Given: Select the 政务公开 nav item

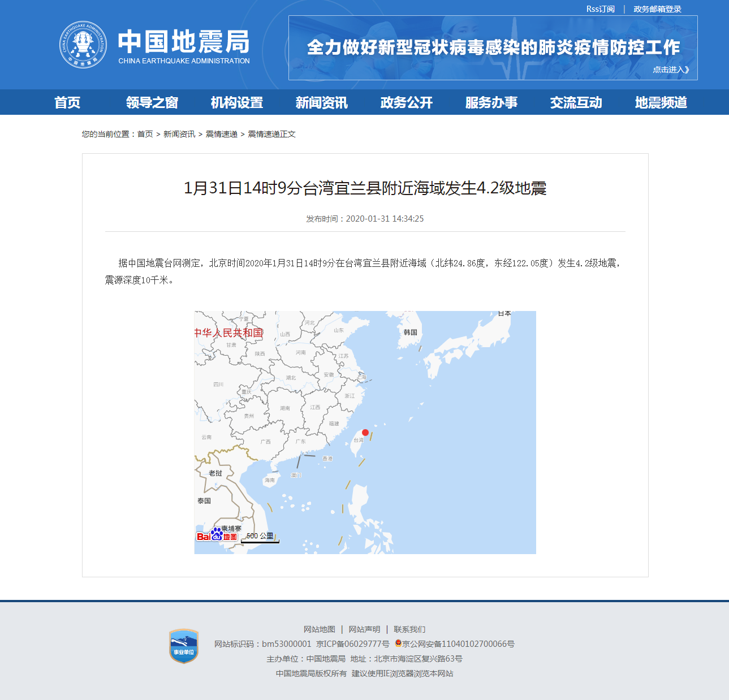Looking at the screenshot, I should pos(406,102).
